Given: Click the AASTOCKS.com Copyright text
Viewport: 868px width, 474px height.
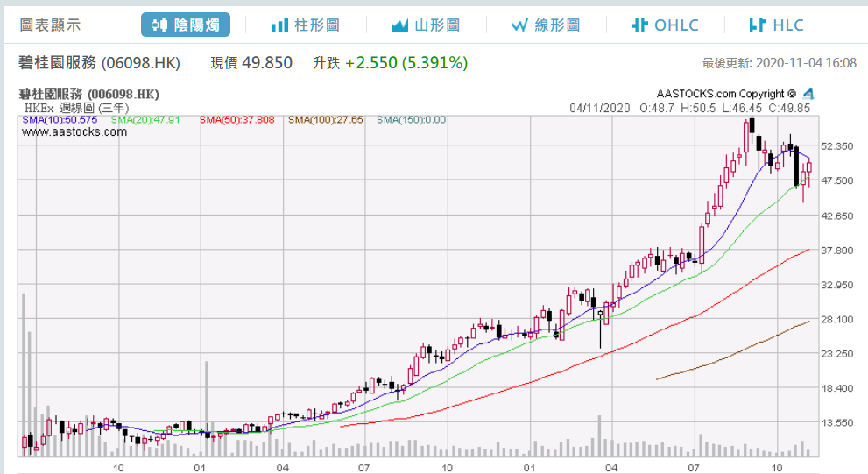Looking at the screenshot, I should [x=726, y=94].
